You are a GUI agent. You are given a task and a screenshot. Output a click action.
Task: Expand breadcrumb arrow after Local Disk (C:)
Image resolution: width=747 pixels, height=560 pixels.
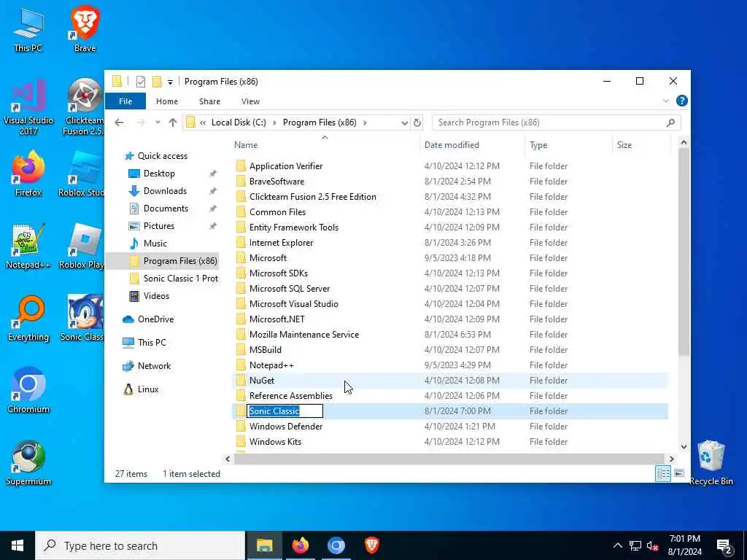(274, 122)
